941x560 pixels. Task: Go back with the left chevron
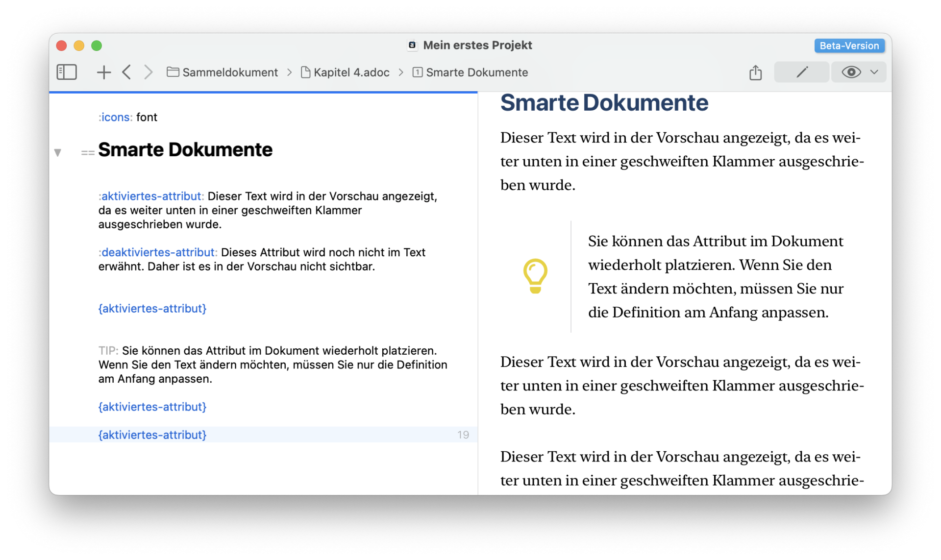[x=126, y=72]
